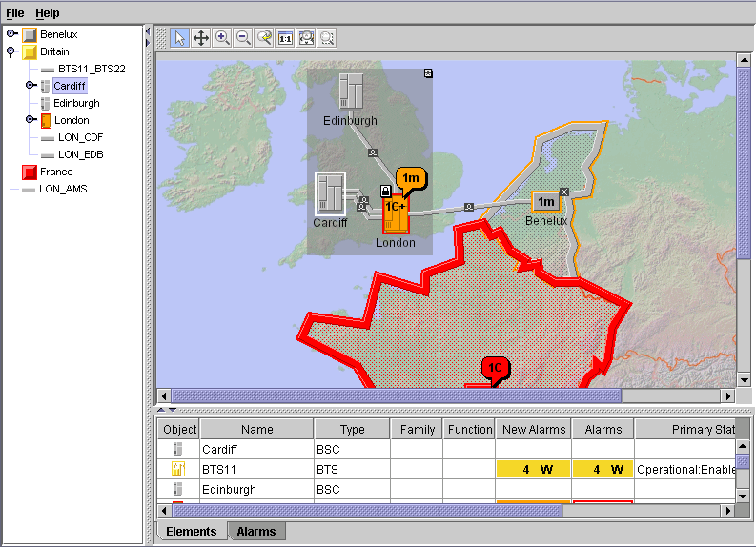The image size is (756, 547).
Task: Switch to the Alarms tab
Action: pyautogui.click(x=255, y=532)
